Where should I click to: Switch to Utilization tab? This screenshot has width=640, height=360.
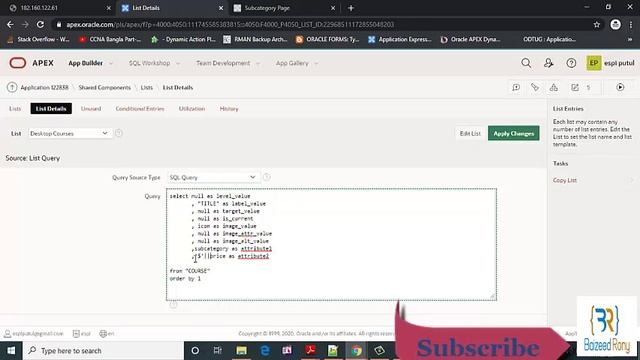(192, 109)
